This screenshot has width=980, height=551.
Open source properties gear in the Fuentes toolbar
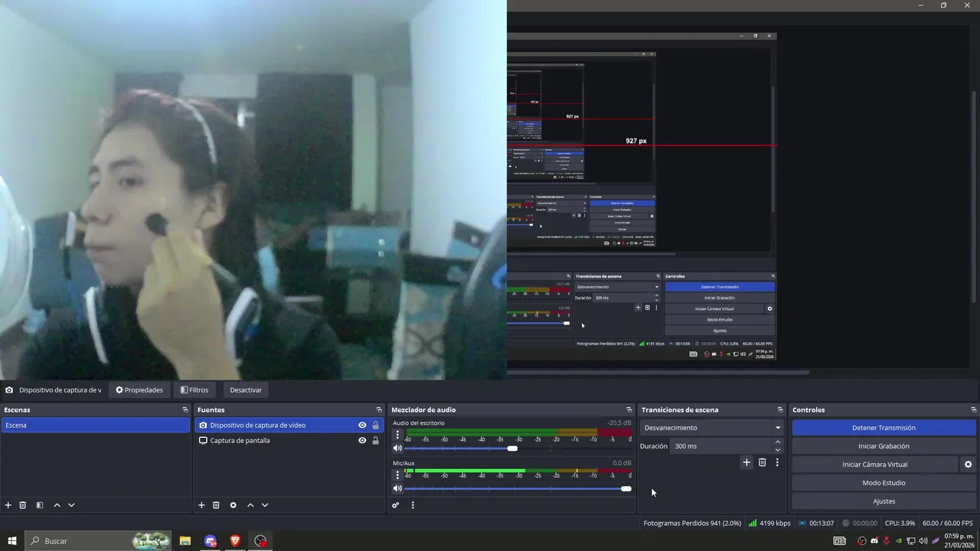(x=234, y=505)
